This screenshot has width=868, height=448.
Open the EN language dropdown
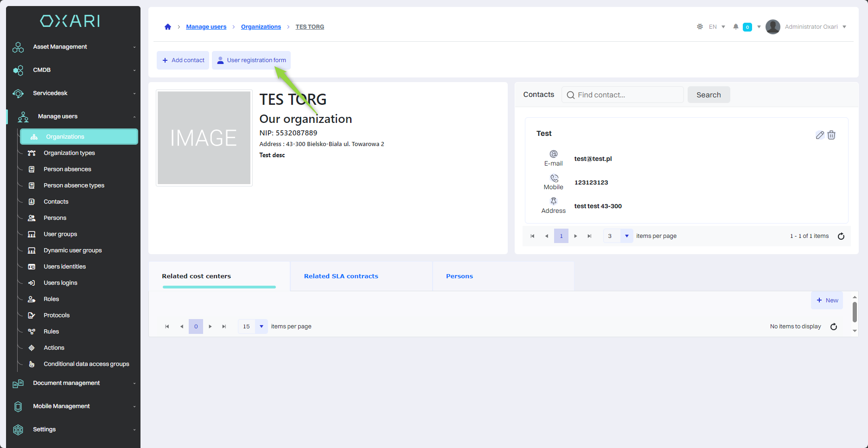717,27
